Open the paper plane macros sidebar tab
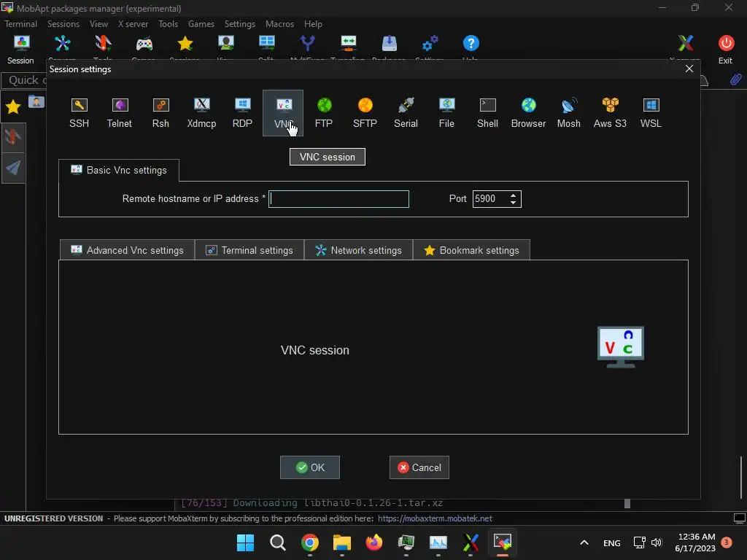The width and height of the screenshot is (747, 560). tap(13, 167)
